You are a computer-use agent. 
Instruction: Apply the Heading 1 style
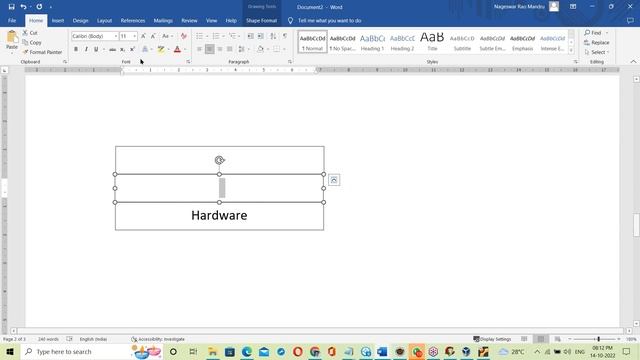click(372, 42)
